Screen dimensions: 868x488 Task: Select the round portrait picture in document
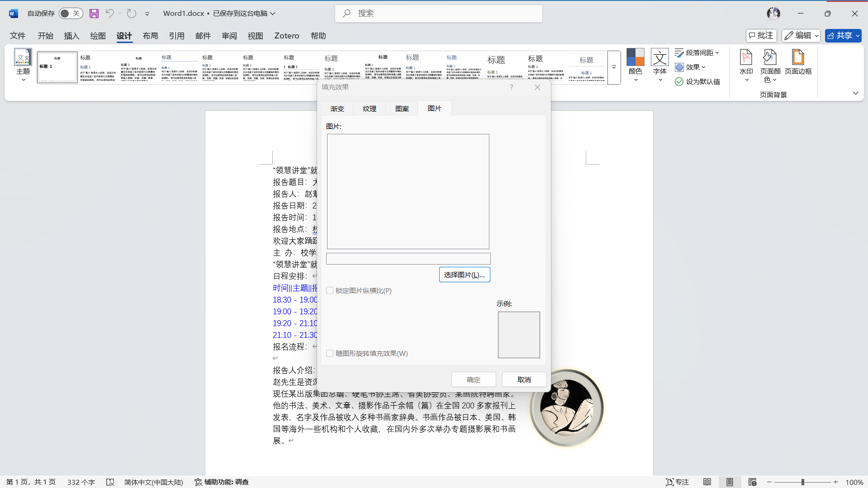(567, 407)
